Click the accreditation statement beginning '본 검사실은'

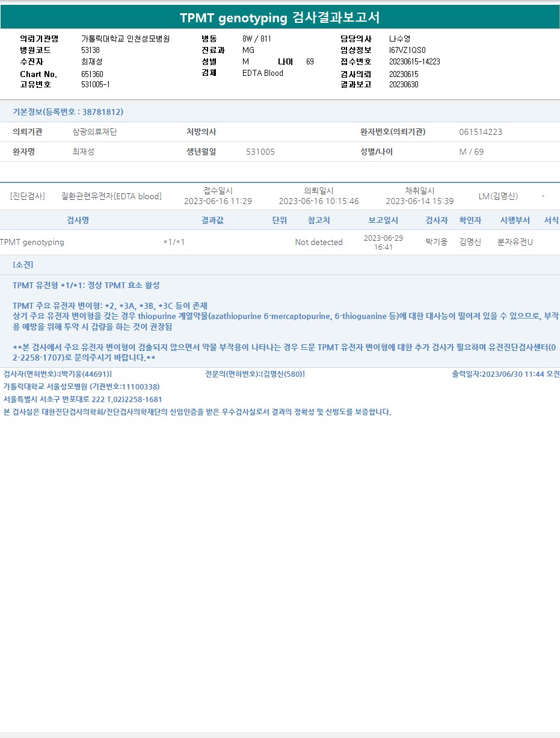197,412
